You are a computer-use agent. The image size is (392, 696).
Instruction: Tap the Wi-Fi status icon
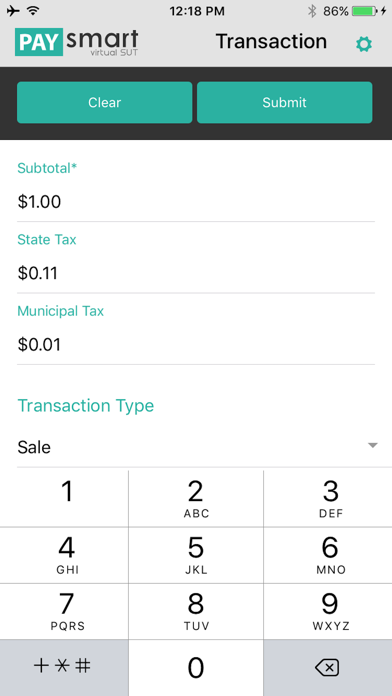point(33,11)
